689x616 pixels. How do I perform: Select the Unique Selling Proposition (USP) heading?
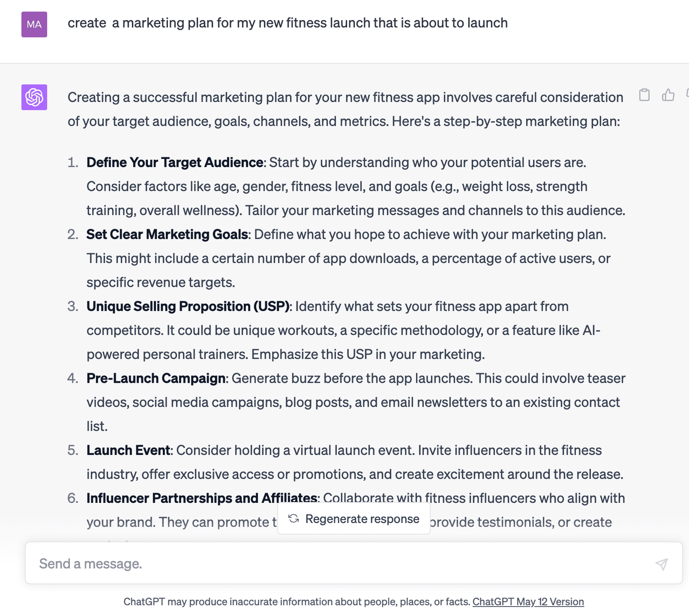click(188, 306)
